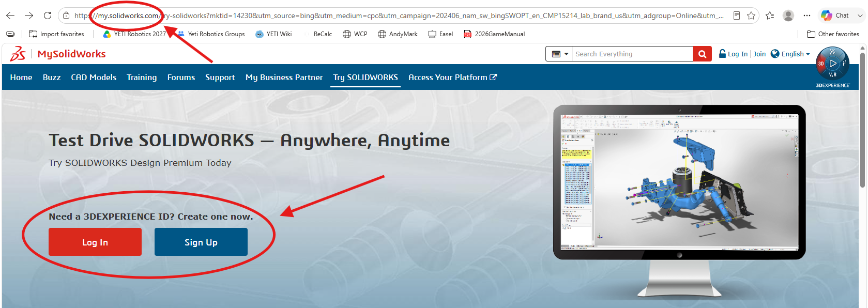Click the red search magnifier button
The width and height of the screenshot is (868, 308).
tap(702, 54)
